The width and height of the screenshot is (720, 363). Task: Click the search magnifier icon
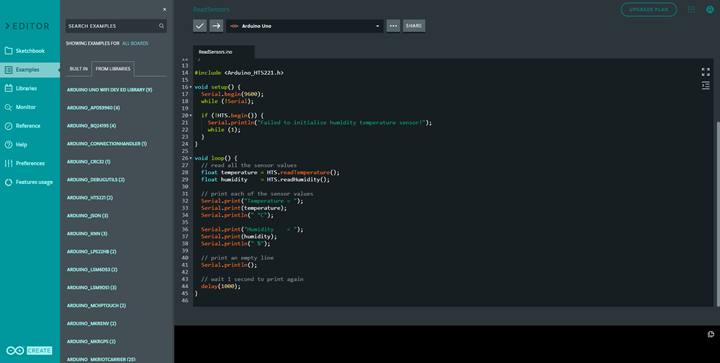point(162,26)
